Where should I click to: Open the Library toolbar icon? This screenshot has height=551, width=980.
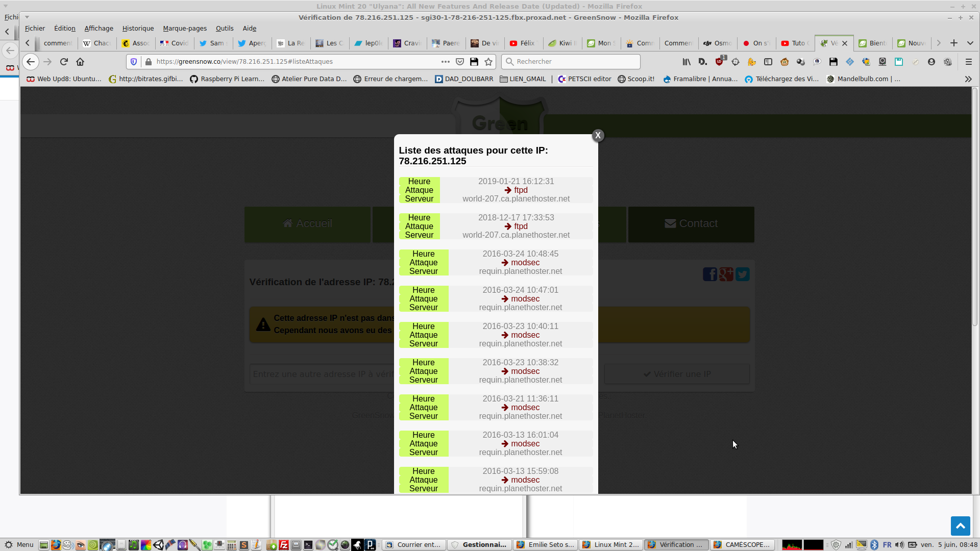click(687, 62)
